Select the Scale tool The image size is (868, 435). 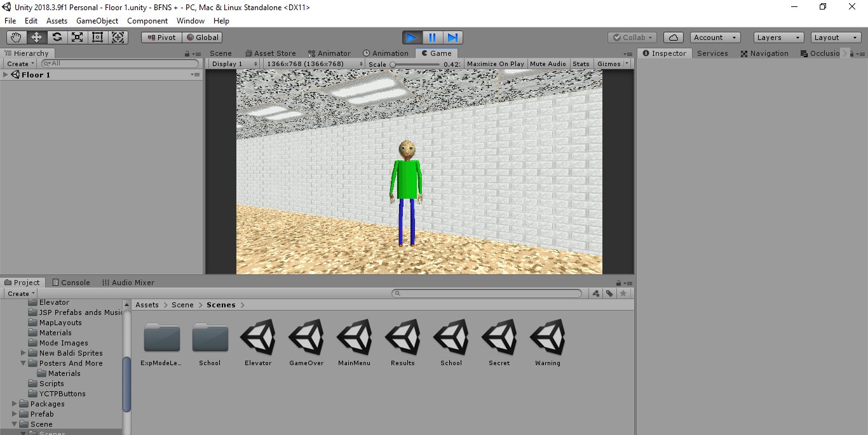[77, 37]
